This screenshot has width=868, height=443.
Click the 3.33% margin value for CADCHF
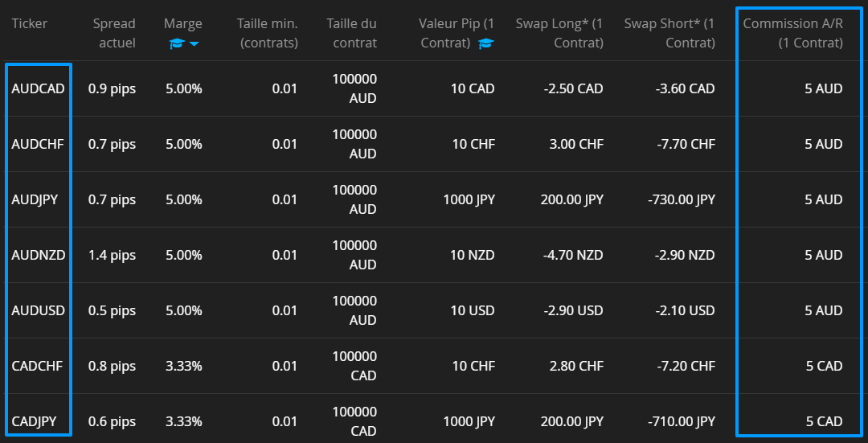coord(184,366)
